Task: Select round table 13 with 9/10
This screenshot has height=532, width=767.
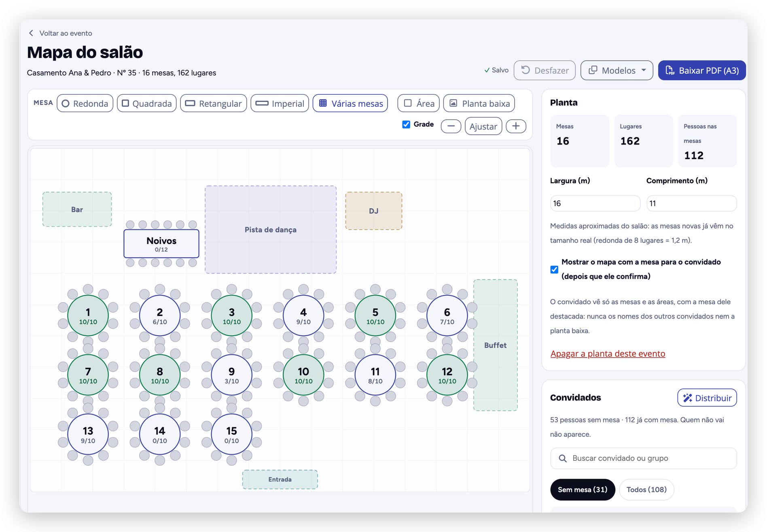Action: (88, 434)
